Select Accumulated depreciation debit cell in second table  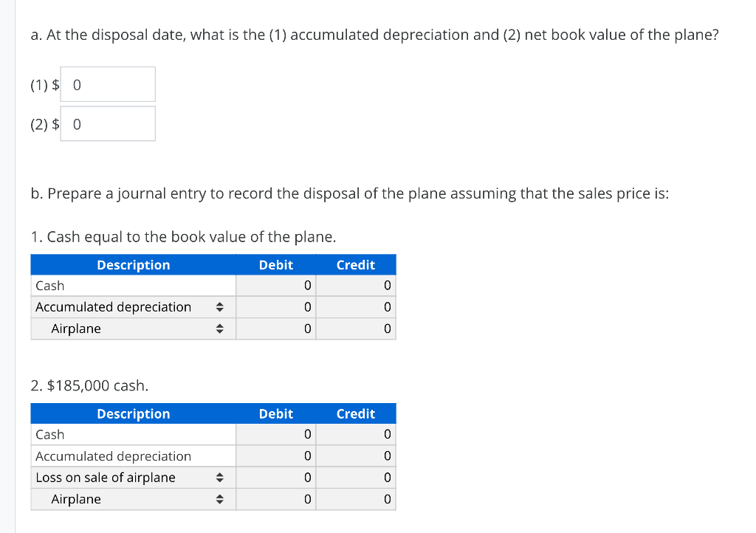(x=275, y=455)
